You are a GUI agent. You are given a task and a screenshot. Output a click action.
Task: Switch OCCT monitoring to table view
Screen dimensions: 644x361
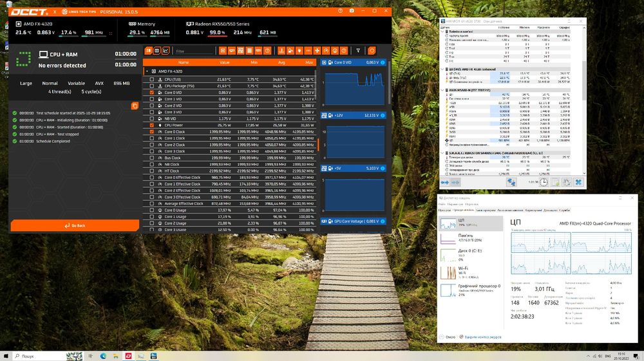(x=157, y=51)
